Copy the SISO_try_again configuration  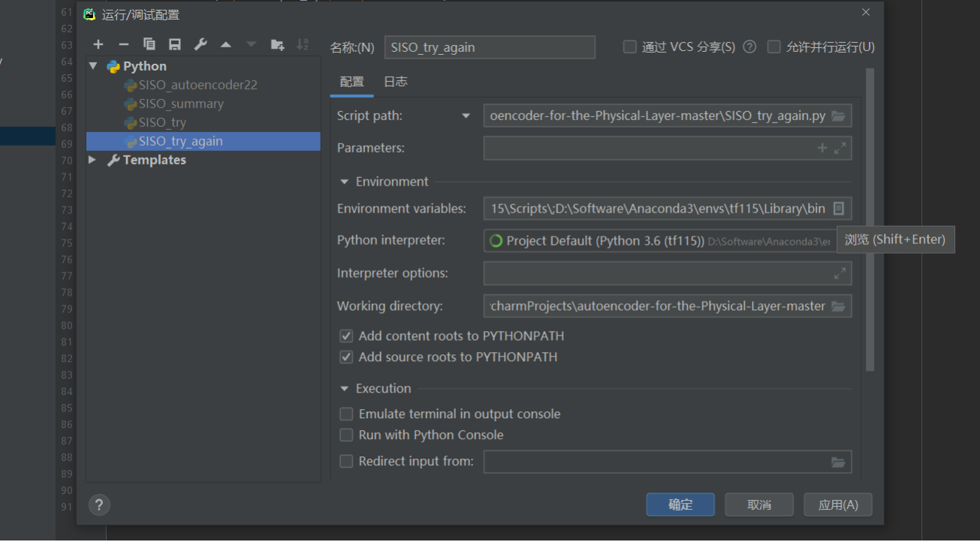[x=149, y=44]
